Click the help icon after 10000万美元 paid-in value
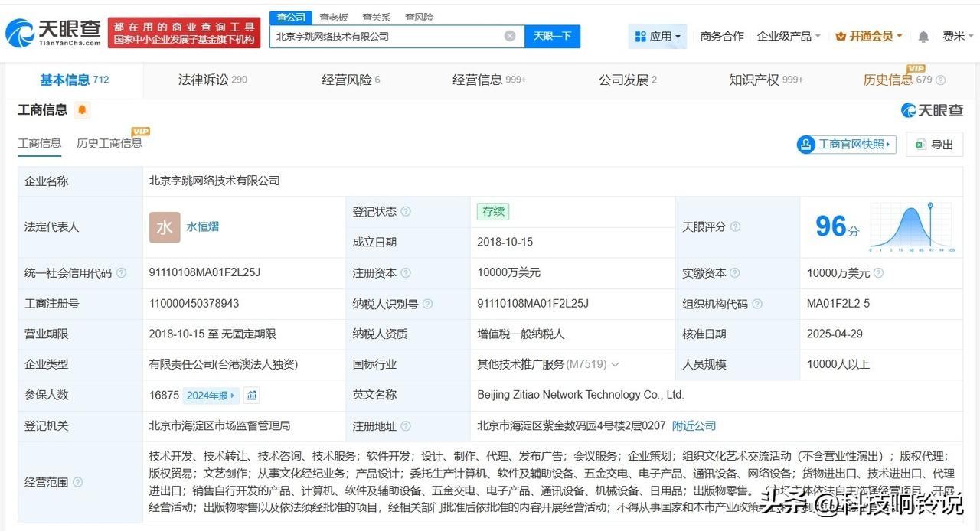Viewport: 980px width, 531px height. [x=878, y=273]
